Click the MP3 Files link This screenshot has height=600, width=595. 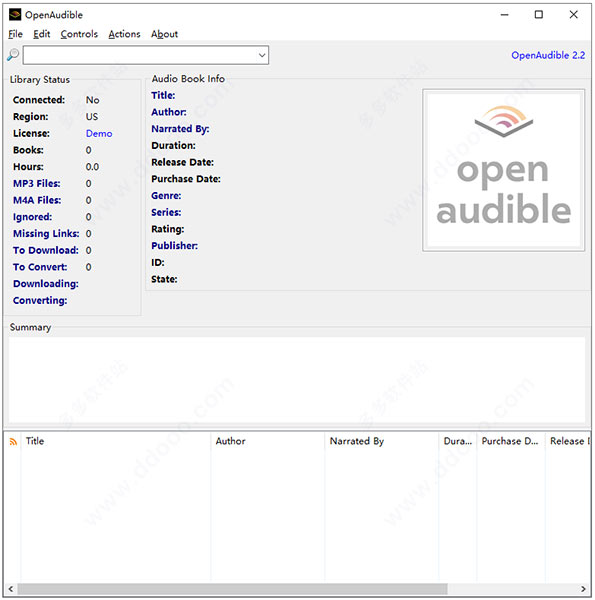pyautogui.click(x=37, y=184)
